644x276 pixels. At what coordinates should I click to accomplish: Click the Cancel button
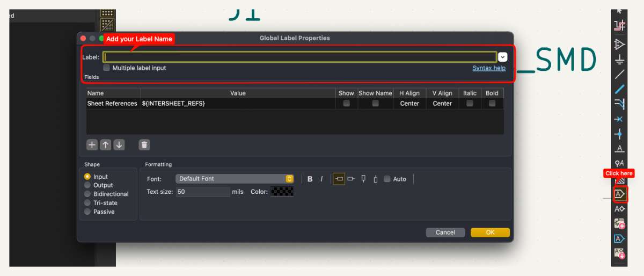pyautogui.click(x=445, y=233)
